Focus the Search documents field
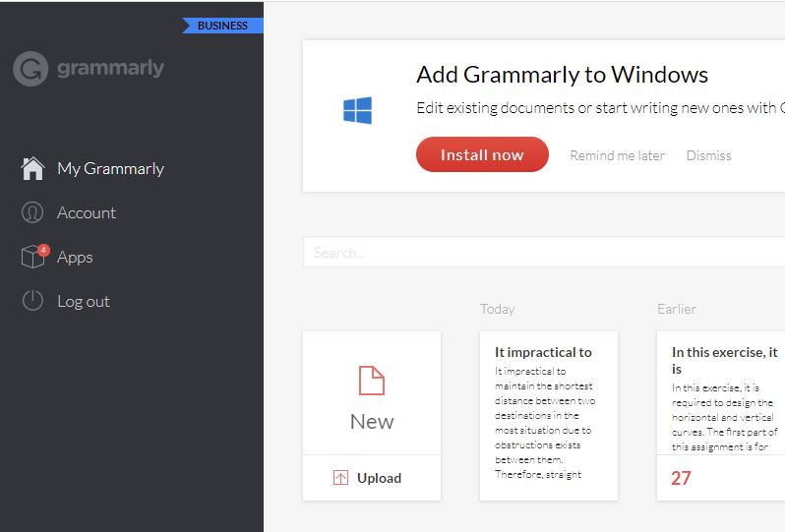 (544, 253)
